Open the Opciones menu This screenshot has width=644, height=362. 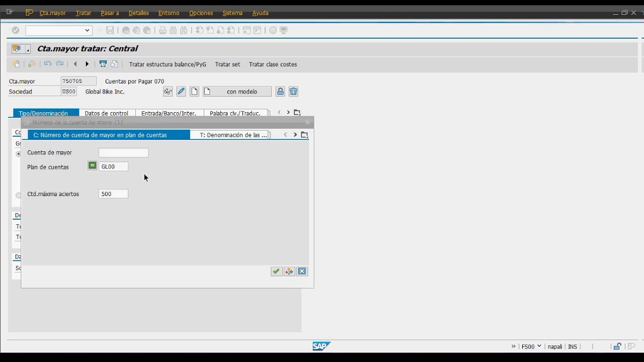201,13
